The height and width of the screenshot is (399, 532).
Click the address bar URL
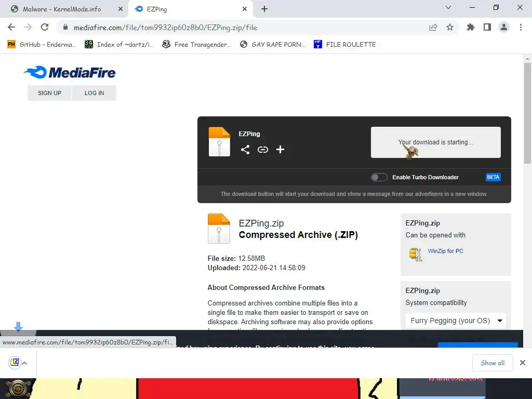pyautogui.click(x=165, y=28)
